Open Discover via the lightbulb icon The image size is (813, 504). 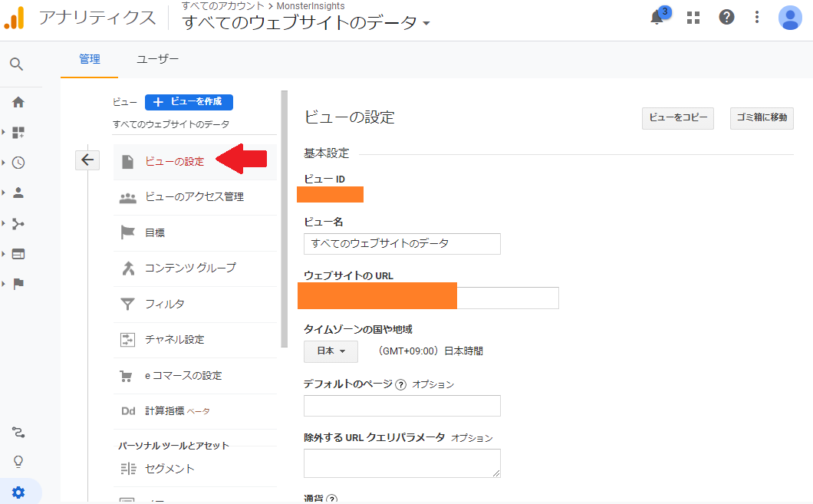[16, 461]
